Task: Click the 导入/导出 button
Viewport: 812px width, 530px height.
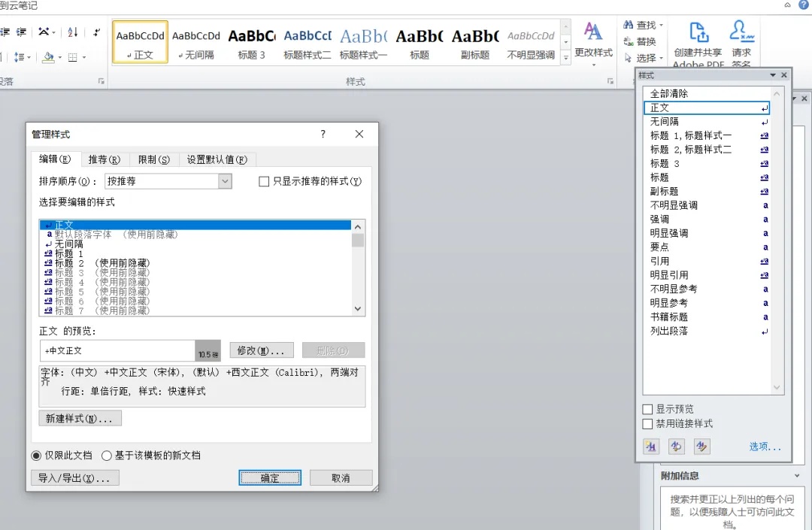Action: tap(74, 477)
